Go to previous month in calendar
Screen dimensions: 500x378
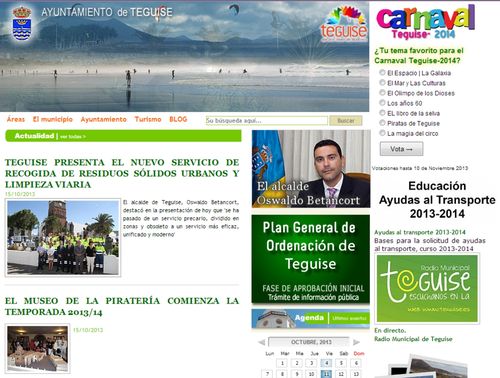[262, 342]
